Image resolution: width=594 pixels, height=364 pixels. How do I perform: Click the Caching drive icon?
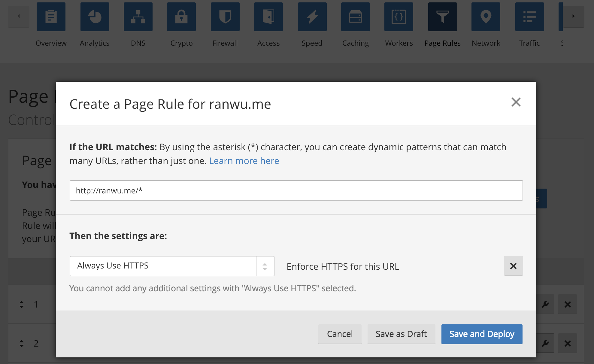tap(355, 17)
